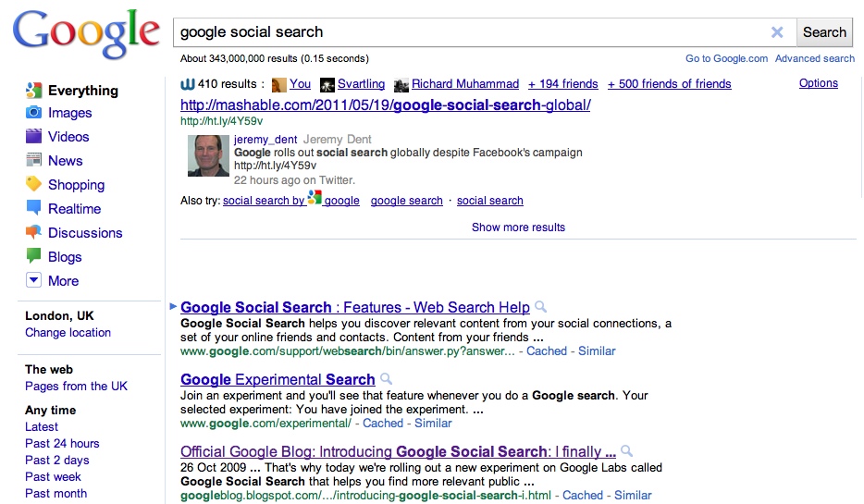Clear the search box with X icon
The image size is (864, 504).
click(777, 32)
